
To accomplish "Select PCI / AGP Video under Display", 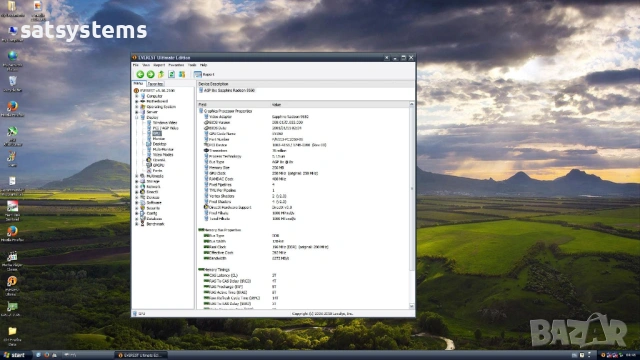I will (x=165, y=128).
